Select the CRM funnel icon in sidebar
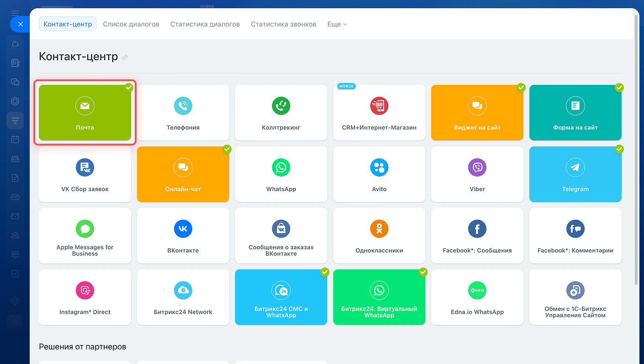This screenshot has height=364, width=644. click(15, 120)
